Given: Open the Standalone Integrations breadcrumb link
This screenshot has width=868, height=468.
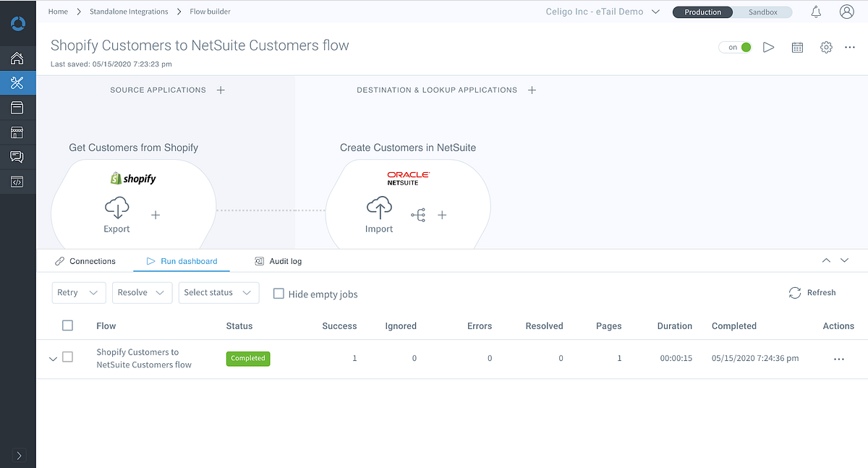Looking at the screenshot, I should click(x=130, y=12).
